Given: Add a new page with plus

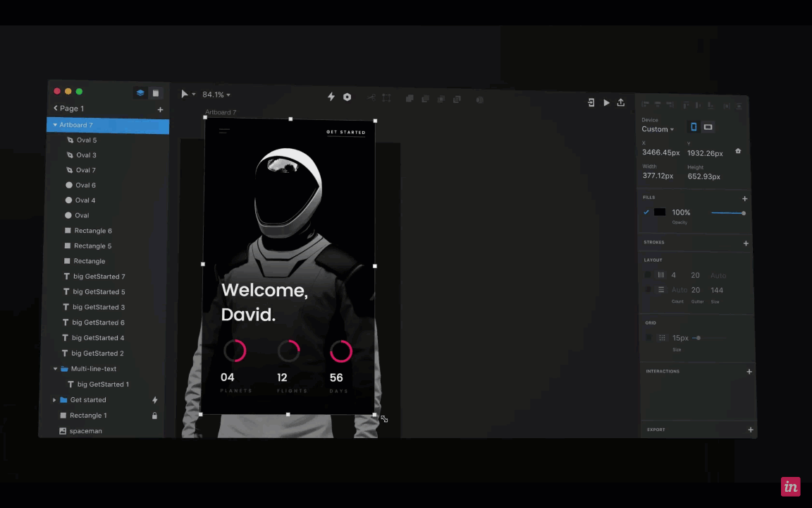Looking at the screenshot, I should [x=160, y=110].
